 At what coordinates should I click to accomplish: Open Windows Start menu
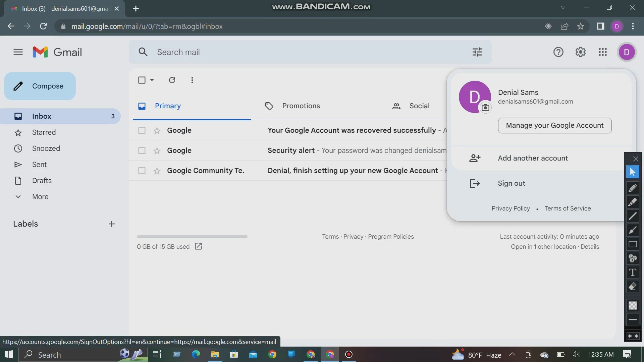click(9, 354)
